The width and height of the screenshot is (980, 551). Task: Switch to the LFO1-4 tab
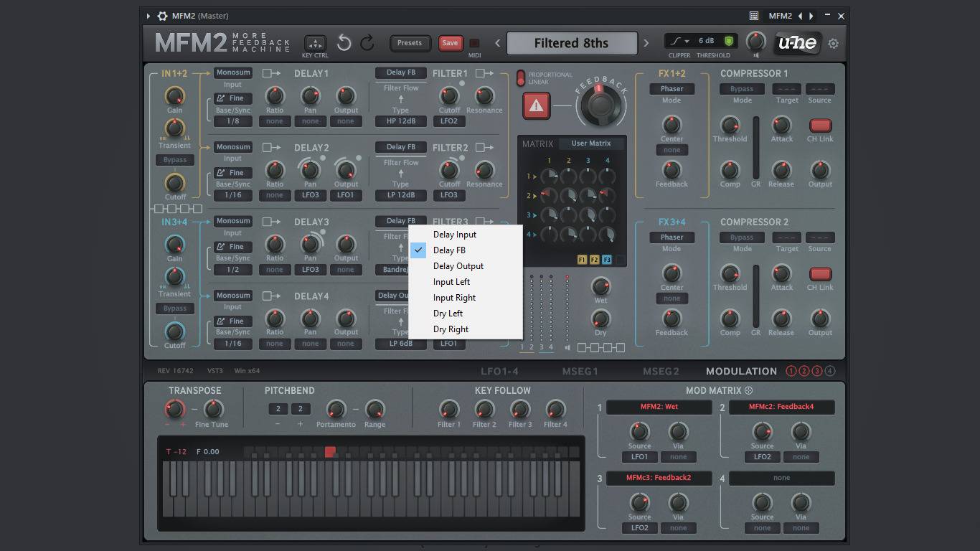tap(499, 372)
